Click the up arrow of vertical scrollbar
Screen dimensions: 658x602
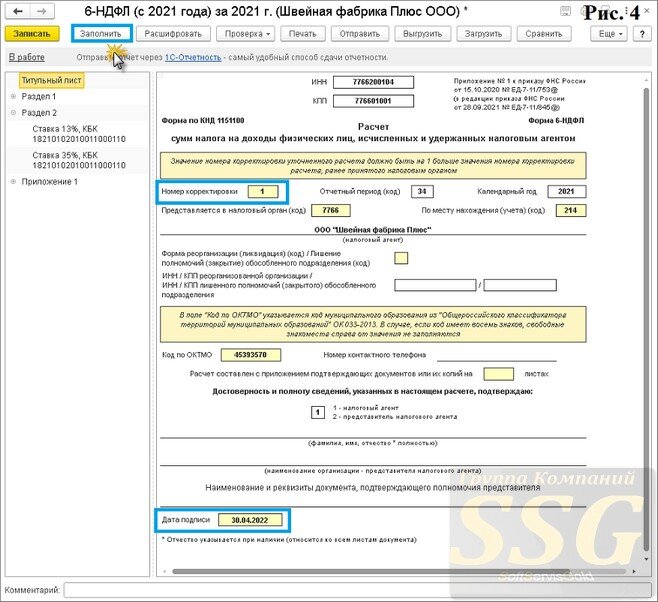pos(646,80)
